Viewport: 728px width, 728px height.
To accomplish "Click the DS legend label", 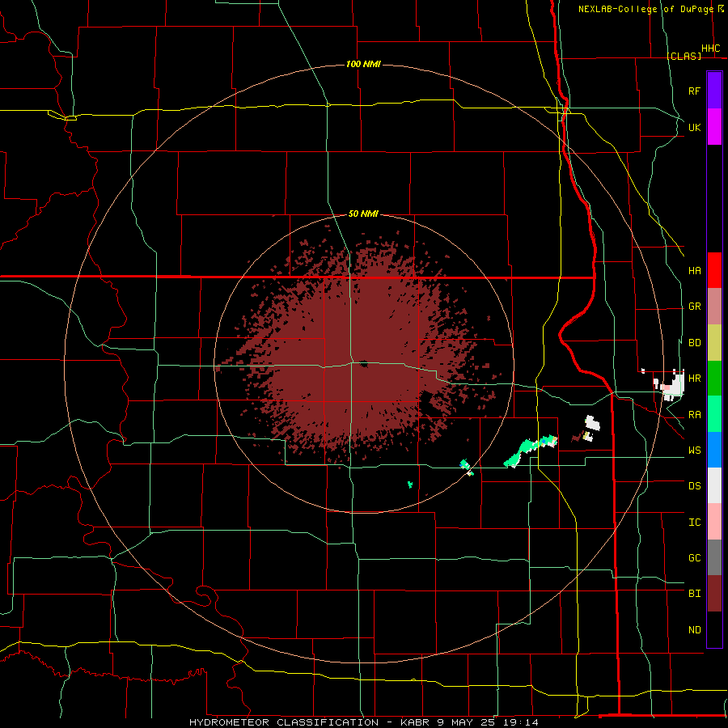I will (694, 486).
